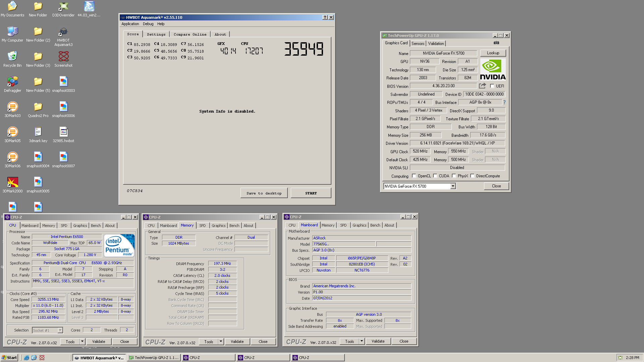Select snaphsot0007 image file
Image resolution: width=644 pixels, height=362 pixels.
63,160
